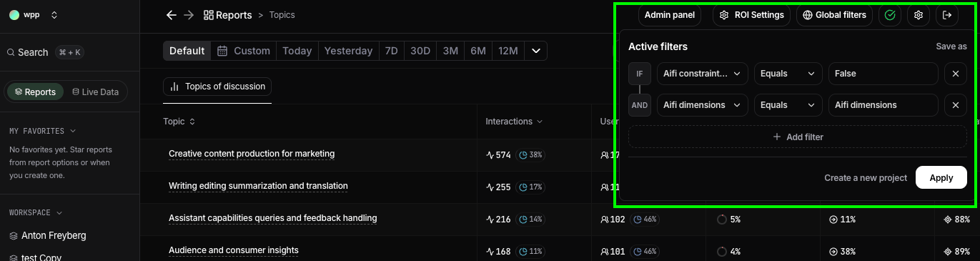Open the Topics of discussion tab
This screenshot has height=261, width=980.
click(x=217, y=87)
